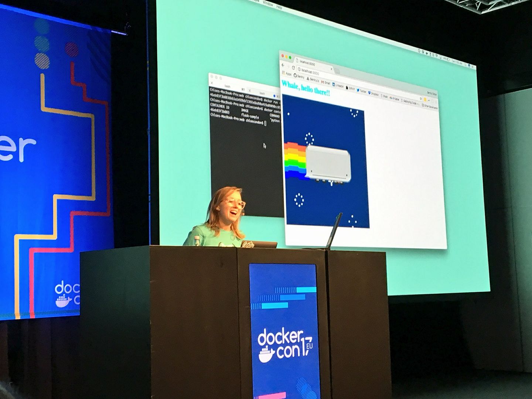Screen dimensions: 532x399
Task: Open Chrome's three-dot menu
Action: pyautogui.click(x=436, y=102)
